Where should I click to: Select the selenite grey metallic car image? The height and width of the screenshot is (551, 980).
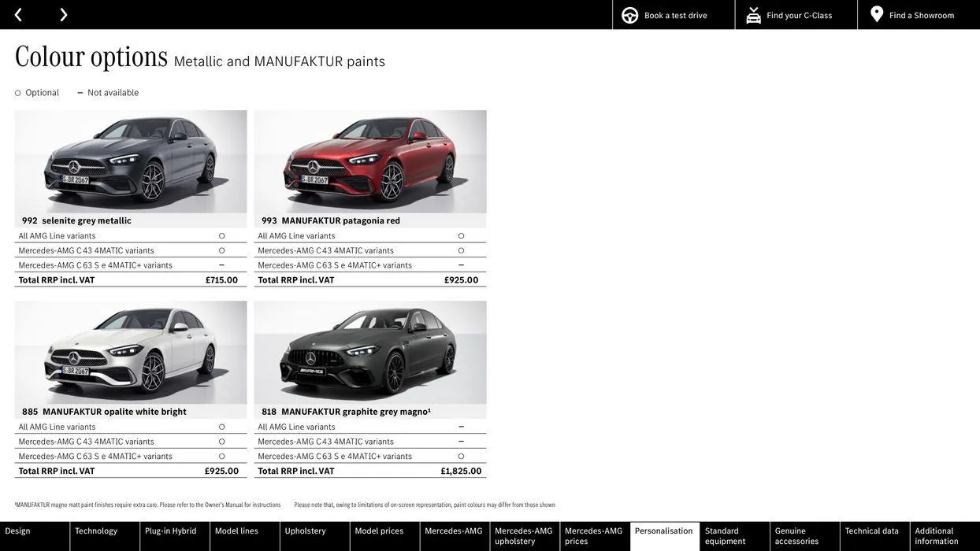click(x=131, y=161)
